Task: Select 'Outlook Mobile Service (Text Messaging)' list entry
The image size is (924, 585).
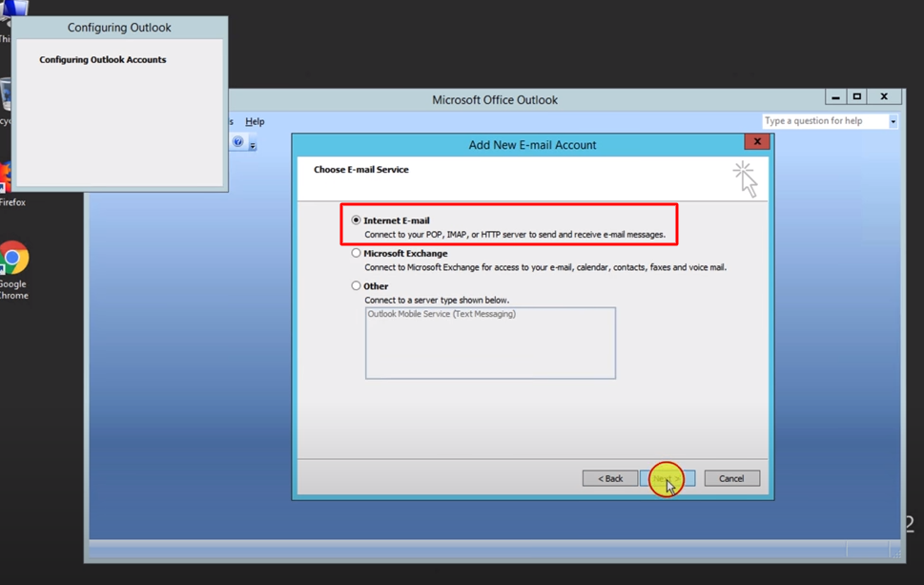Action: pos(441,314)
